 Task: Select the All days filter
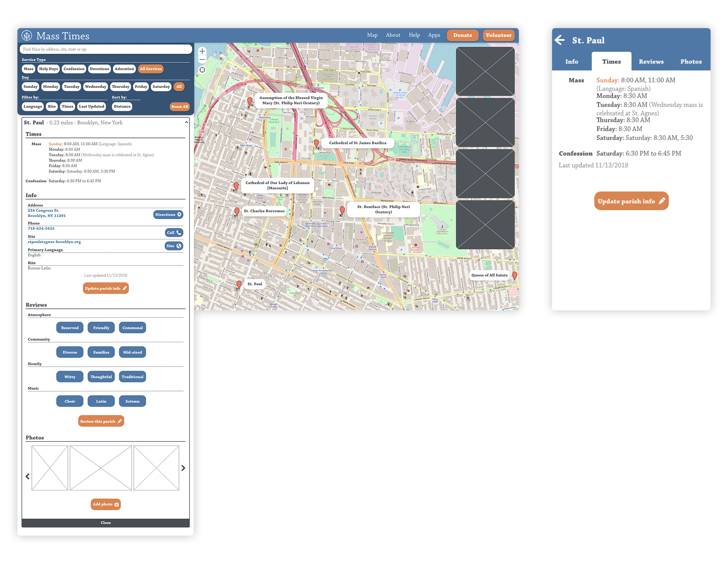pos(179,87)
